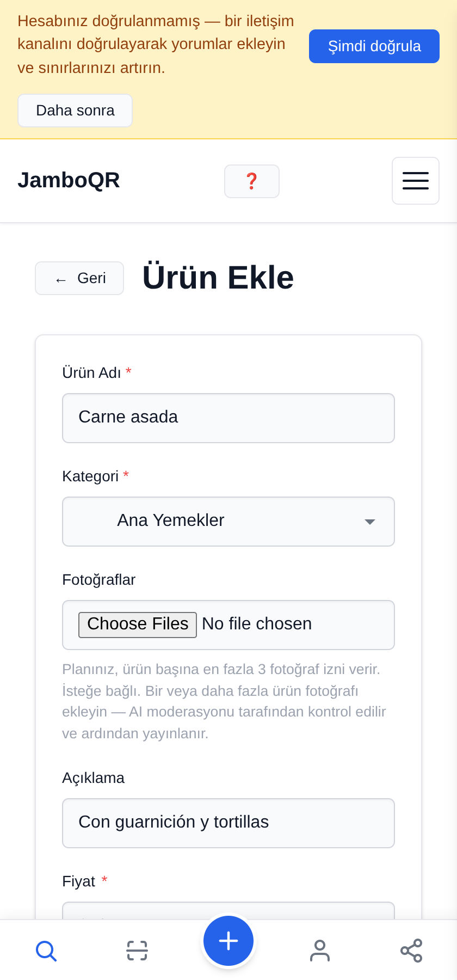
Task: Click the Fiyat price input field
Action: click(x=228, y=911)
